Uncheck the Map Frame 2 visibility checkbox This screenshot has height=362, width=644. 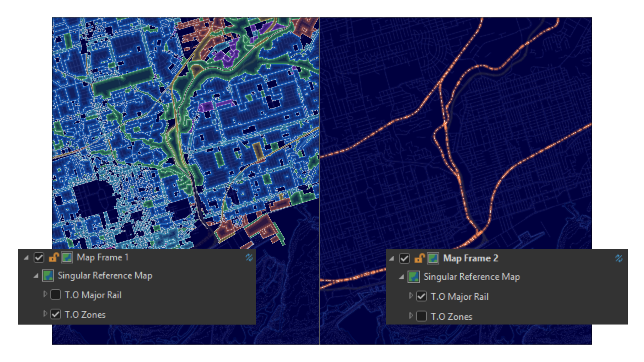tap(404, 258)
